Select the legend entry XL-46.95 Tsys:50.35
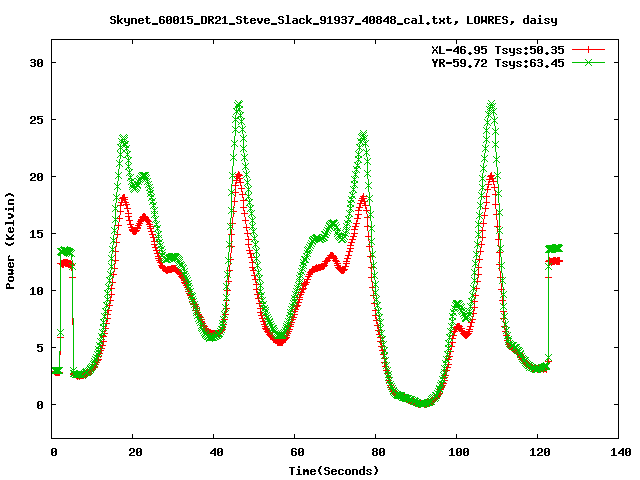This screenshot has width=640, height=480. [498, 50]
